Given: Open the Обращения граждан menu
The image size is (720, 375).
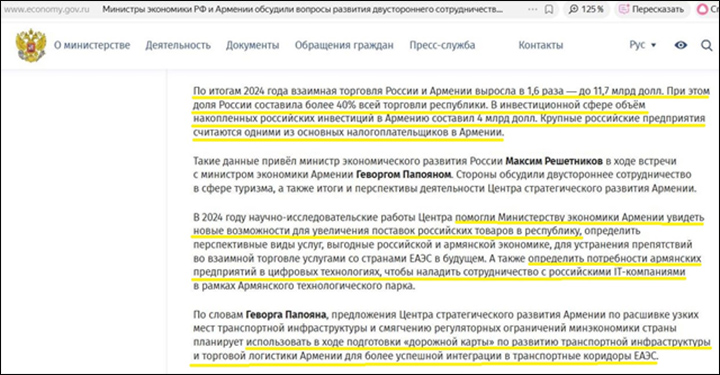Looking at the screenshot, I should [344, 45].
